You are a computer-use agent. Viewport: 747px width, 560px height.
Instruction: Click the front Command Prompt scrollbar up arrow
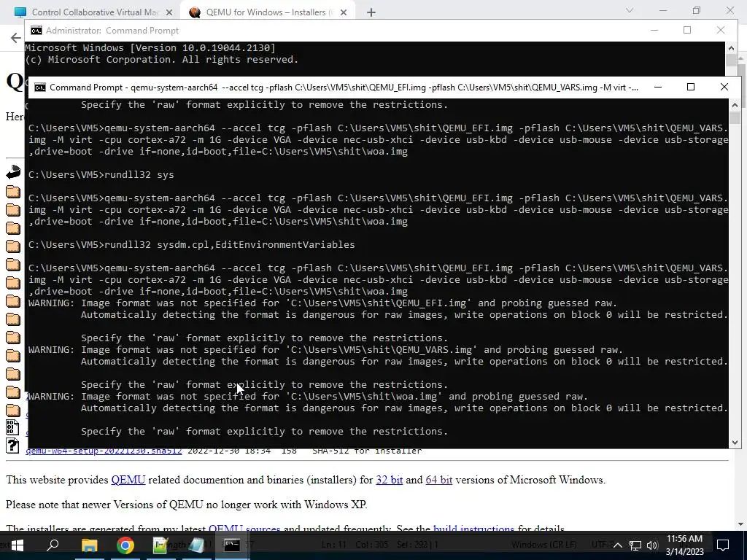[735, 105]
